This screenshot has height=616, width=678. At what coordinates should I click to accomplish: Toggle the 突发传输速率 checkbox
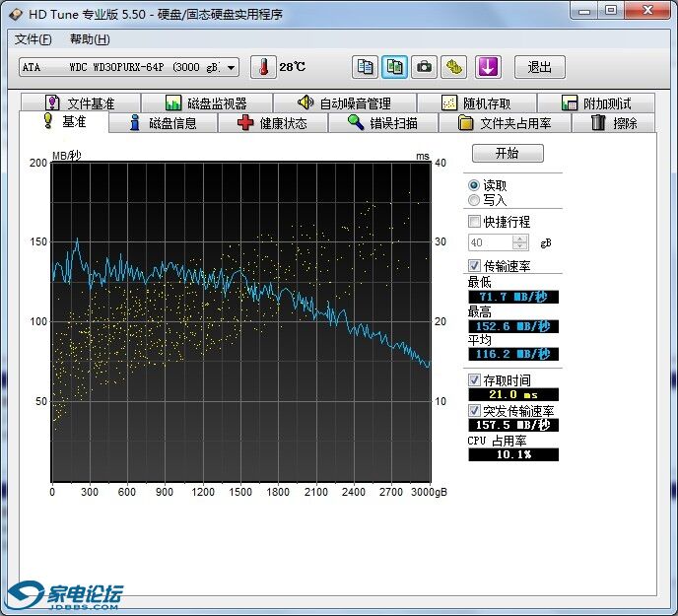[474, 410]
